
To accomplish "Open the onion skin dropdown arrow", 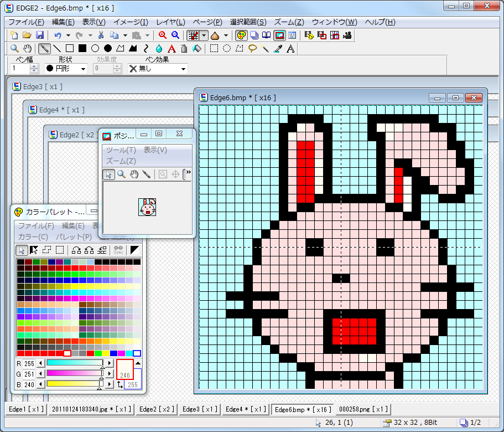I will tap(226, 35).
